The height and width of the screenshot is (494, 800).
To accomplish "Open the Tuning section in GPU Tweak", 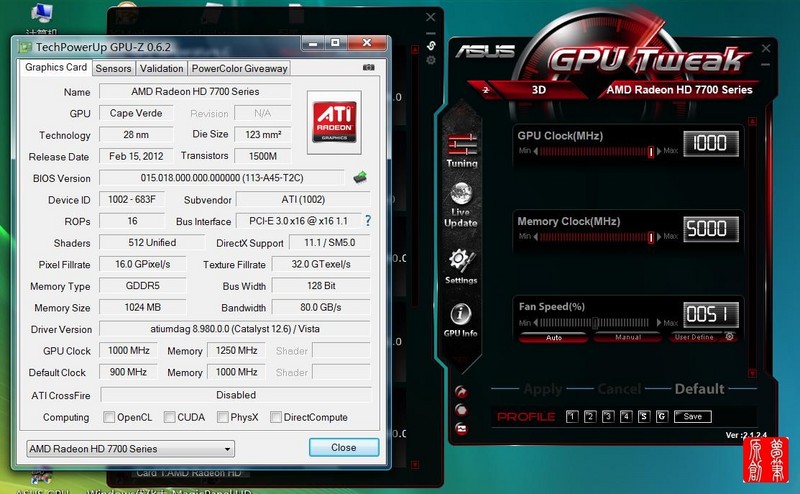I will [462, 151].
